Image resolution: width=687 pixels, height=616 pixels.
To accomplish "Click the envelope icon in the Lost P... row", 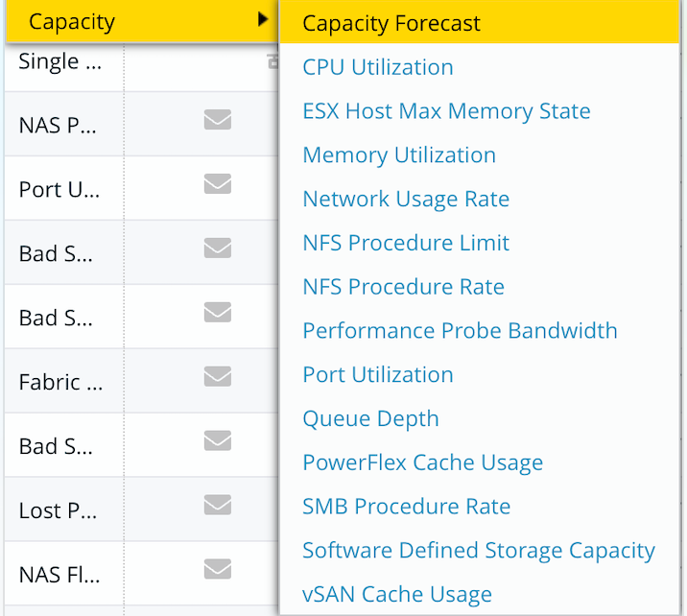I will click(x=218, y=505).
